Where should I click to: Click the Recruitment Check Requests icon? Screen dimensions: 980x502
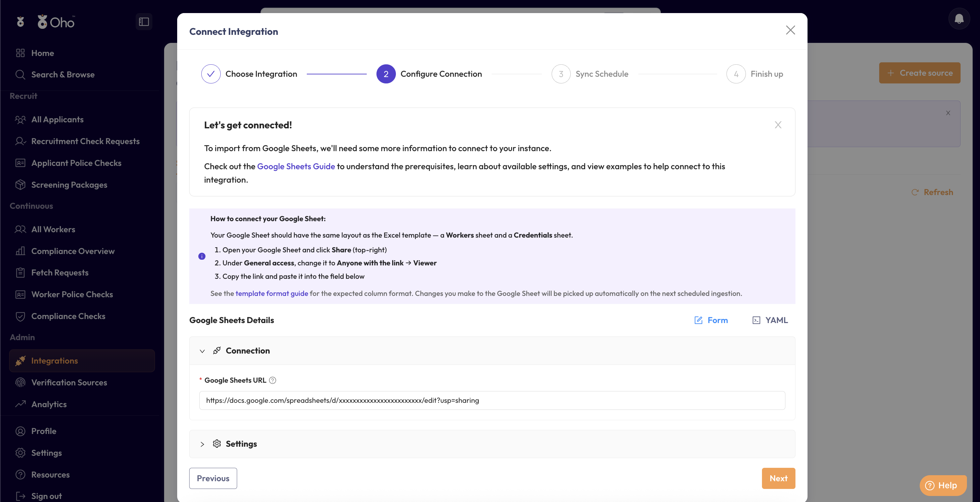point(20,141)
